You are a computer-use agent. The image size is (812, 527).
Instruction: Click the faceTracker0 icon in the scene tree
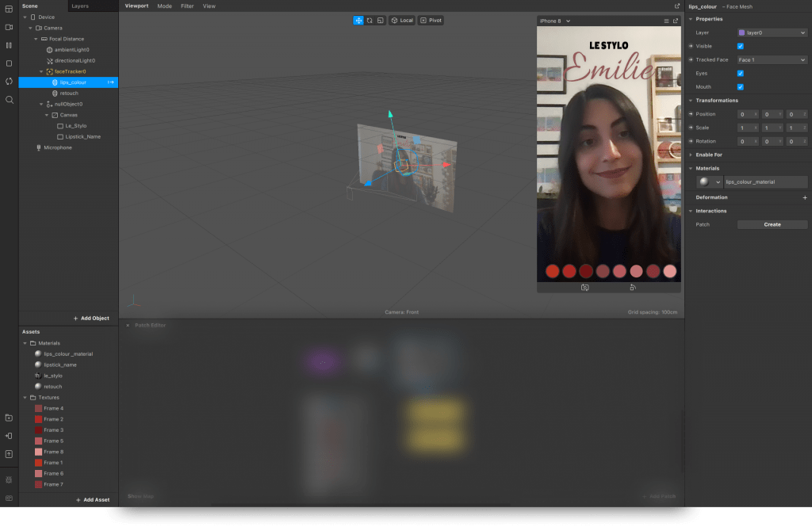(x=49, y=71)
